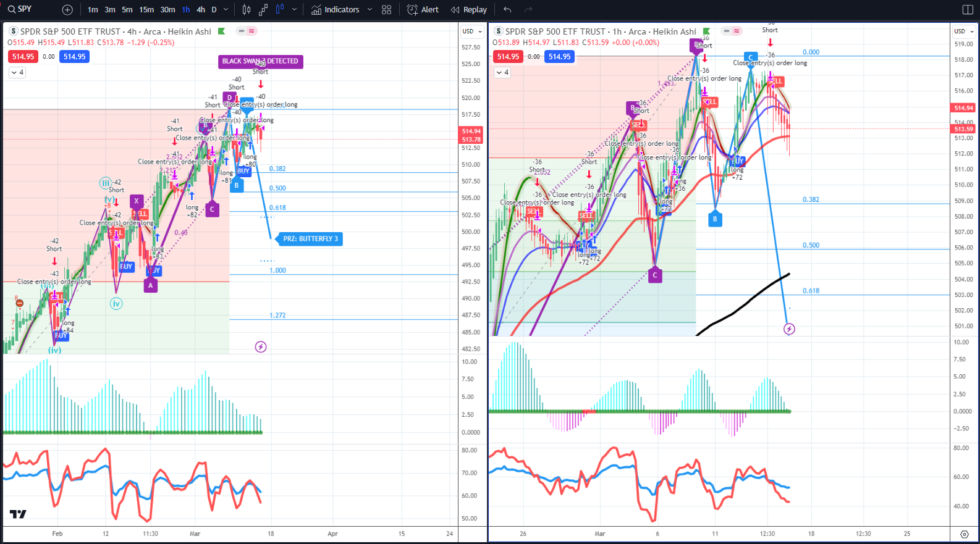Click the 0.500 Fibonacci label on the right chart
The height and width of the screenshot is (544, 980).
811,246
